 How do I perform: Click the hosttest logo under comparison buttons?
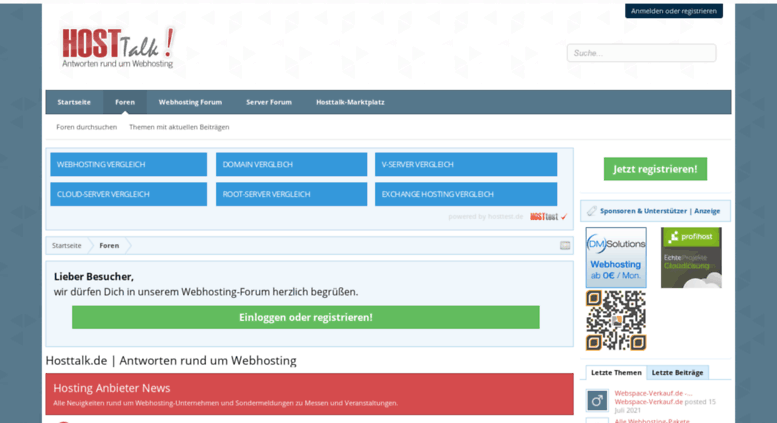click(x=549, y=217)
